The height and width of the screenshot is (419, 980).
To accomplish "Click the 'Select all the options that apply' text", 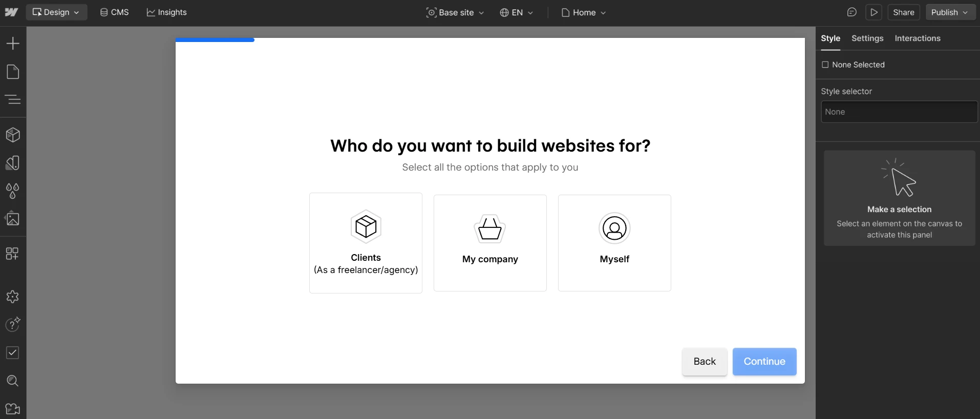I will point(490,167).
